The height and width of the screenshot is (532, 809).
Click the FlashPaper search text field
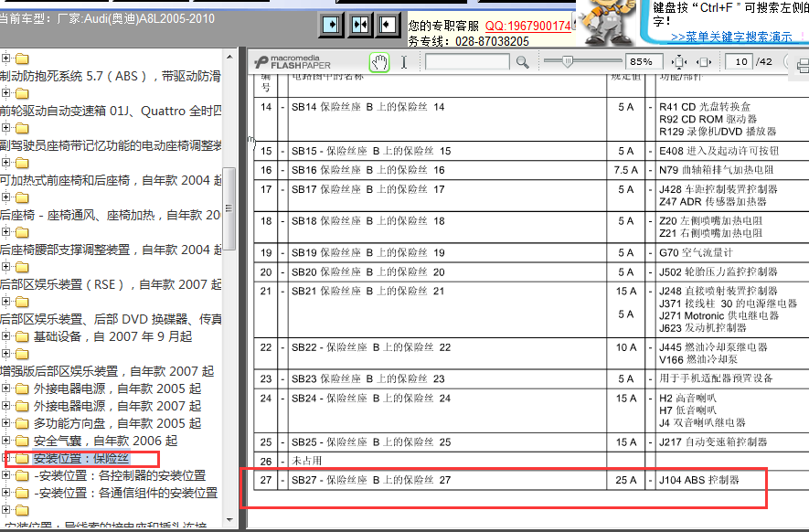tap(467, 62)
